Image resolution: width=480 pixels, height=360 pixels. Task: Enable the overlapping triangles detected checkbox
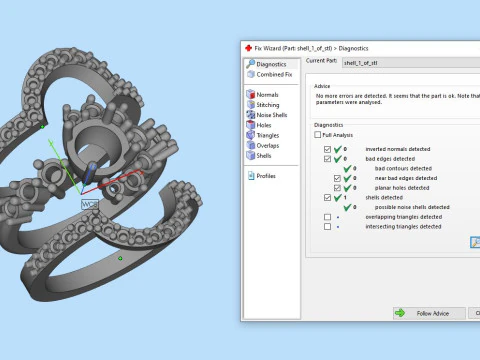point(327,217)
